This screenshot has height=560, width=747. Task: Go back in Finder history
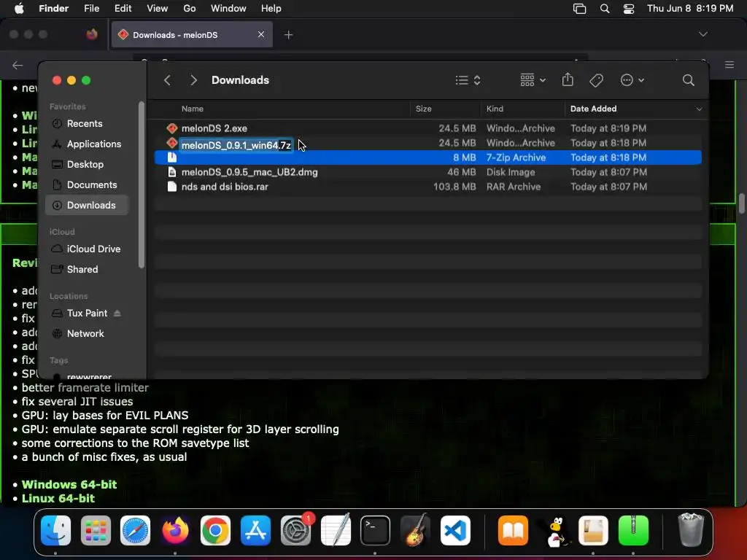point(167,80)
